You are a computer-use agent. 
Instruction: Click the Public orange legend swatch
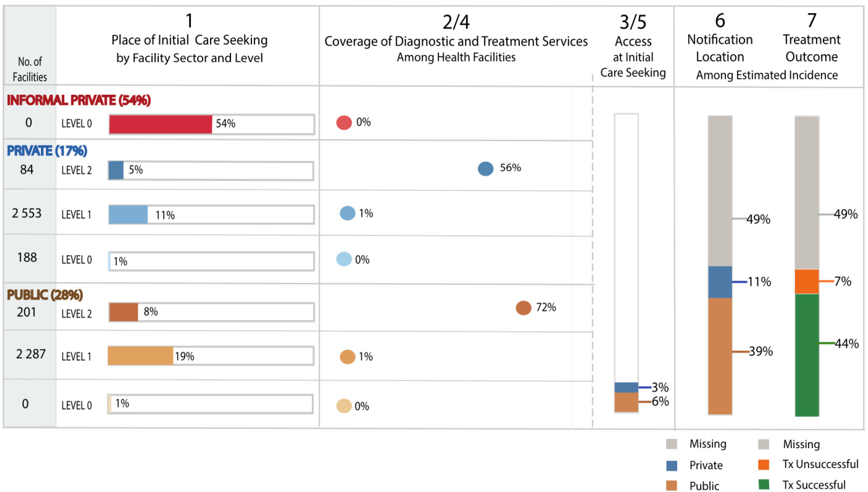click(671, 485)
